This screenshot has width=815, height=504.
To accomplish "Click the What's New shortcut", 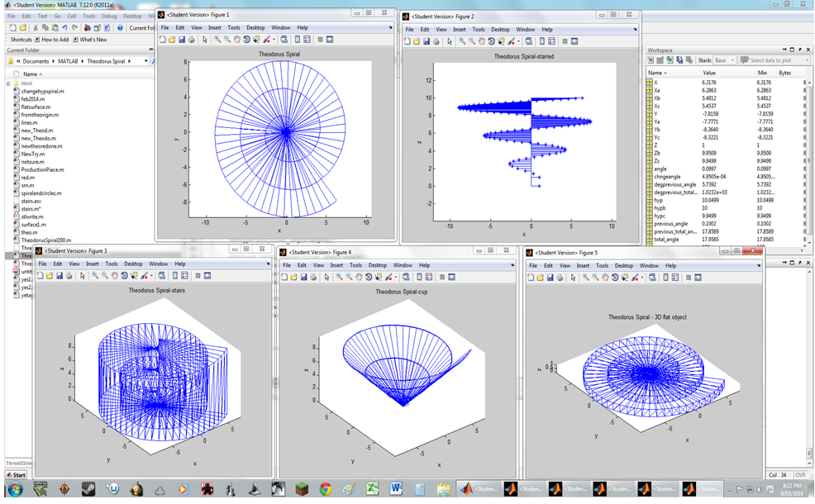I will point(93,39).
